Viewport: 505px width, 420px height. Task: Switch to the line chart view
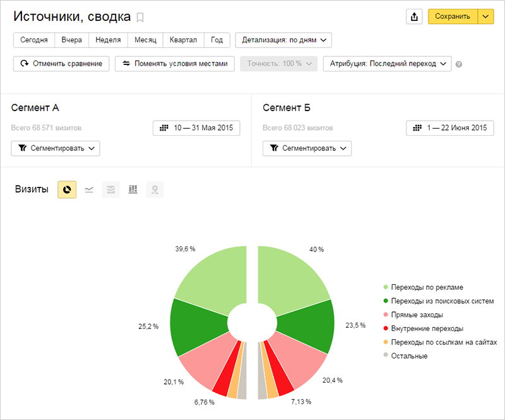click(89, 189)
